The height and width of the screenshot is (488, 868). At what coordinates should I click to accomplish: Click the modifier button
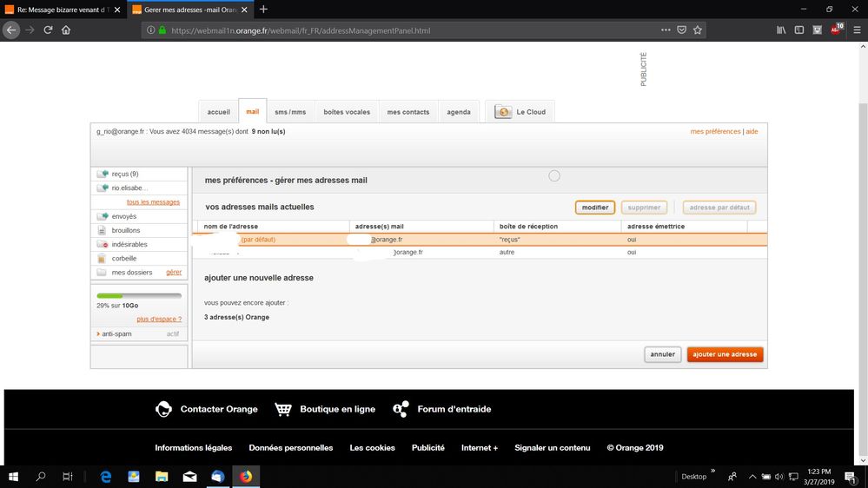pyautogui.click(x=595, y=208)
